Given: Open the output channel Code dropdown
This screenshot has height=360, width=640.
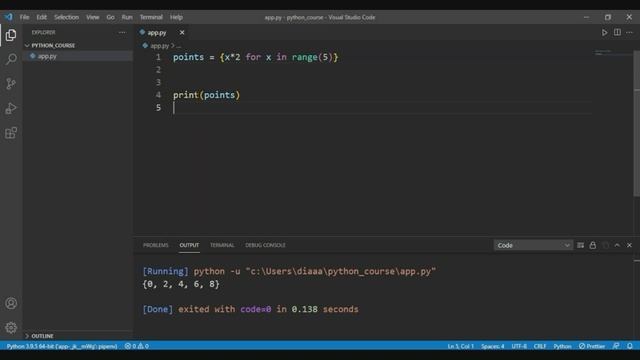Looking at the screenshot, I should click(533, 245).
